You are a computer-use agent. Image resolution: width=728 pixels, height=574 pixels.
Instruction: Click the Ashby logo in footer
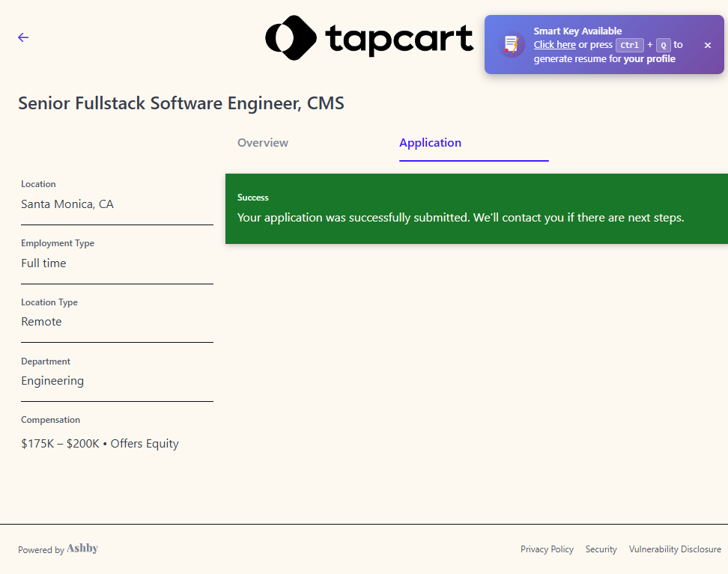(82, 549)
